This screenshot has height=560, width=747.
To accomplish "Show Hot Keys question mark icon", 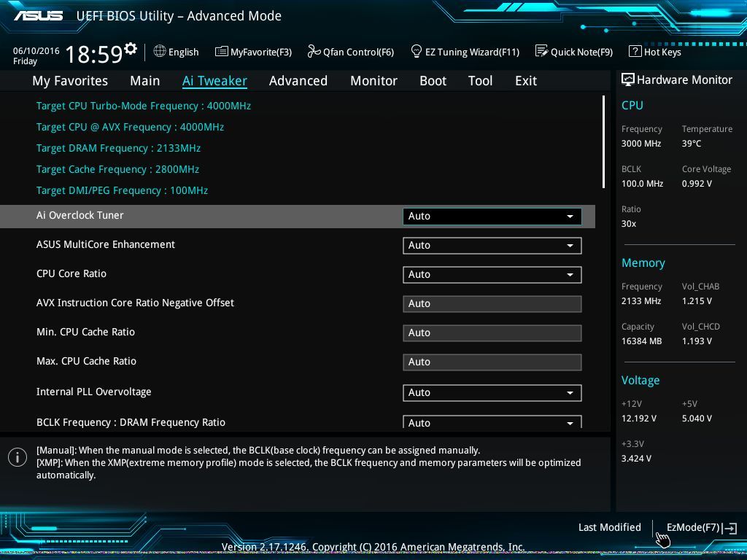I will click(x=635, y=51).
